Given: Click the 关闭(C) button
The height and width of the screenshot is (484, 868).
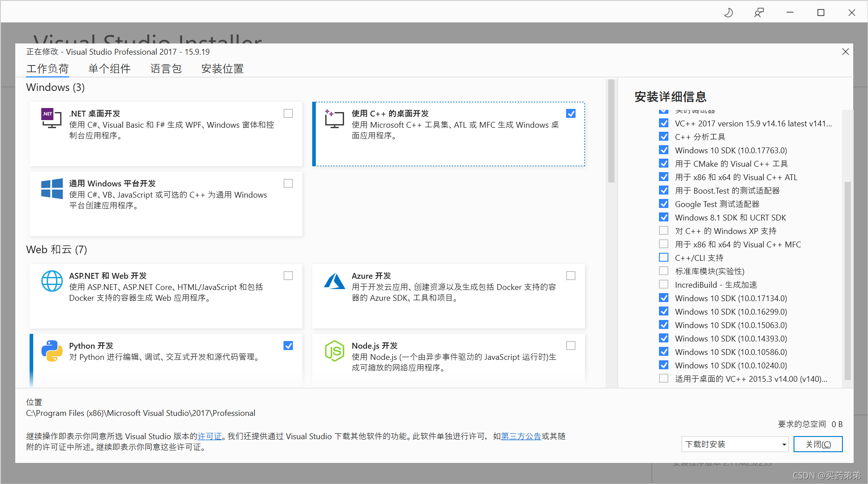Looking at the screenshot, I should (818, 444).
